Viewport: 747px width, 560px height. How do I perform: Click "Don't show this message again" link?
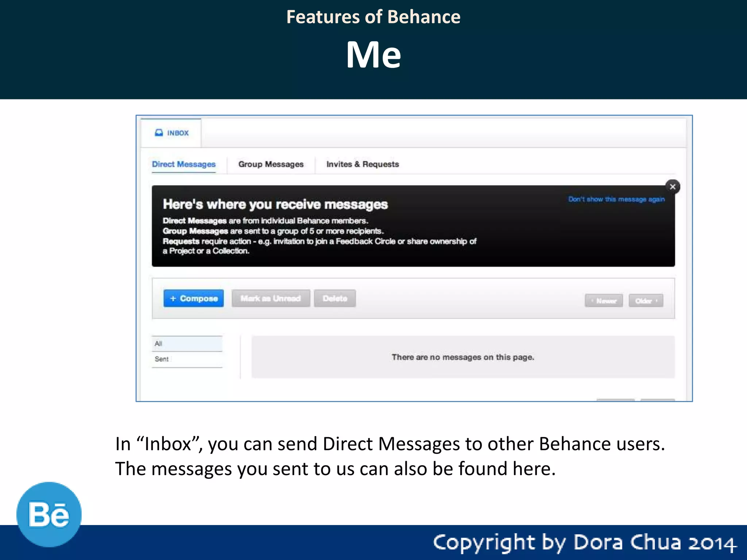(x=616, y=199)
